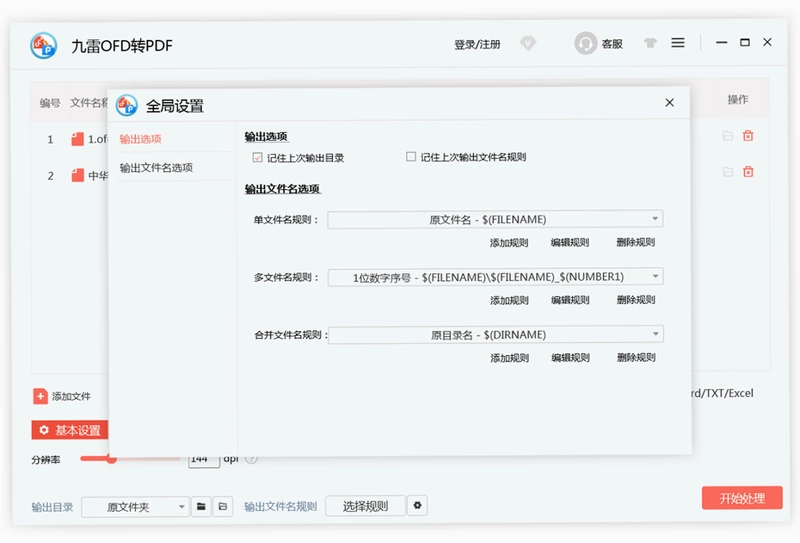
Task: Click 编辑规则 under 多文件名规则
Action: 570,300
